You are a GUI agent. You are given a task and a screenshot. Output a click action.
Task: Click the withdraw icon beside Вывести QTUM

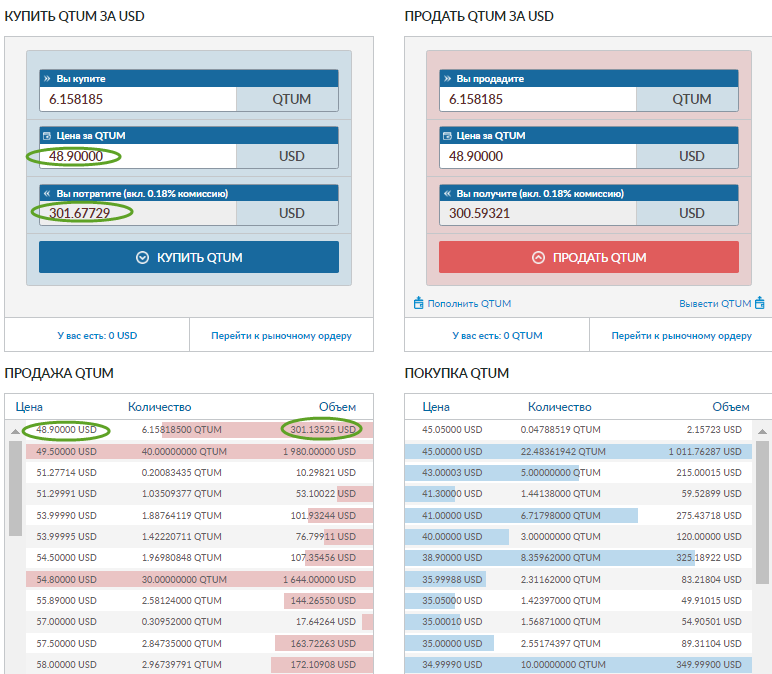(x=759, y=304)
